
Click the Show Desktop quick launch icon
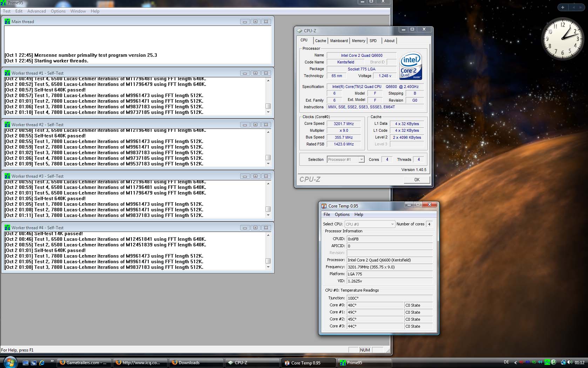(x=25, y=363)
